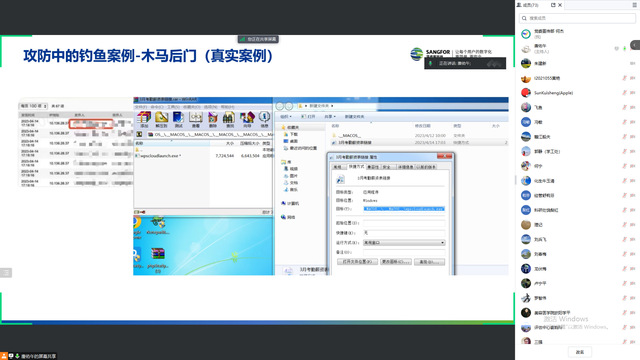Open SunKuisheng(Apple) red avatar
Viewport: 640px width, 360px height.
pyautogui.click(x=526, y=93)
